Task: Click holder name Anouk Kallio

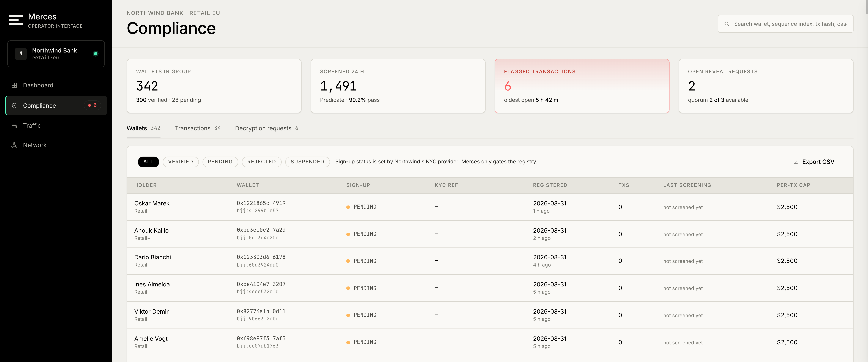Action: [x=152, y=230]
